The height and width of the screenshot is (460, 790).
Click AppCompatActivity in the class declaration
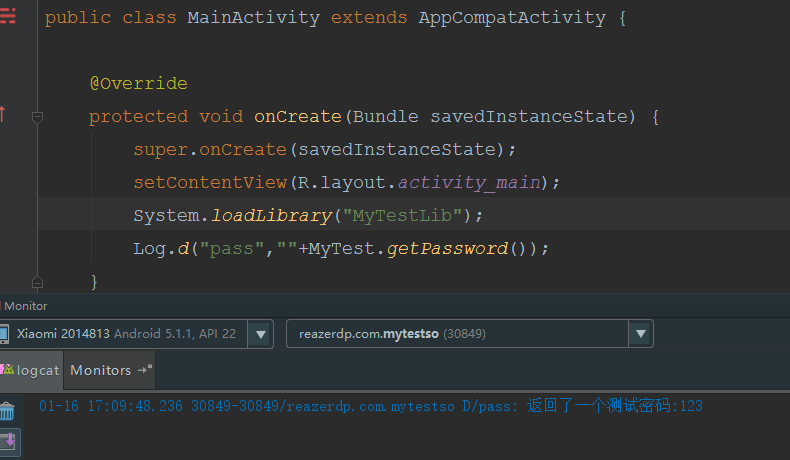point(512,18)
